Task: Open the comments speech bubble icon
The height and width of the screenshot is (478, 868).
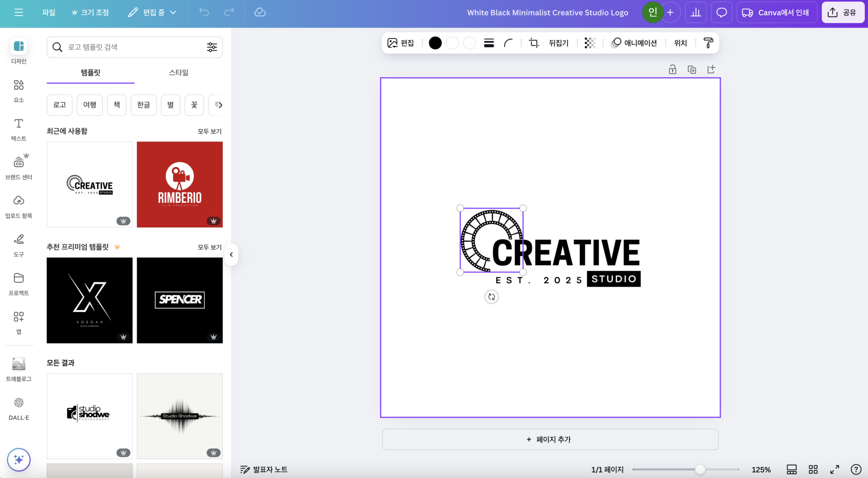Action: point(722,12)
